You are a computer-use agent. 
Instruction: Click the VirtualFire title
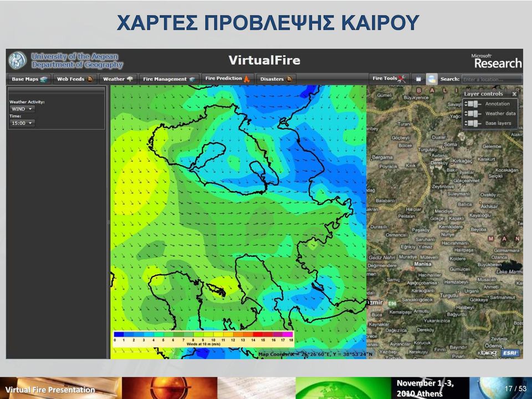(264, 60)
